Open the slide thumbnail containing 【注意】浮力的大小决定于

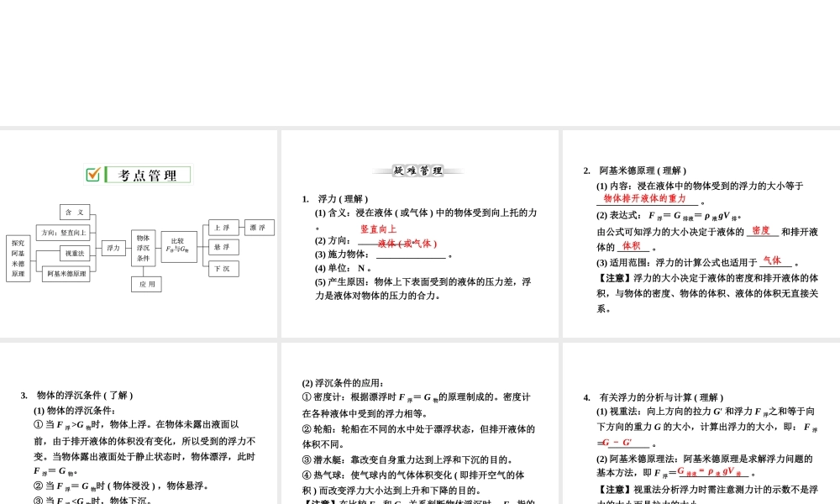pos(701,234)
